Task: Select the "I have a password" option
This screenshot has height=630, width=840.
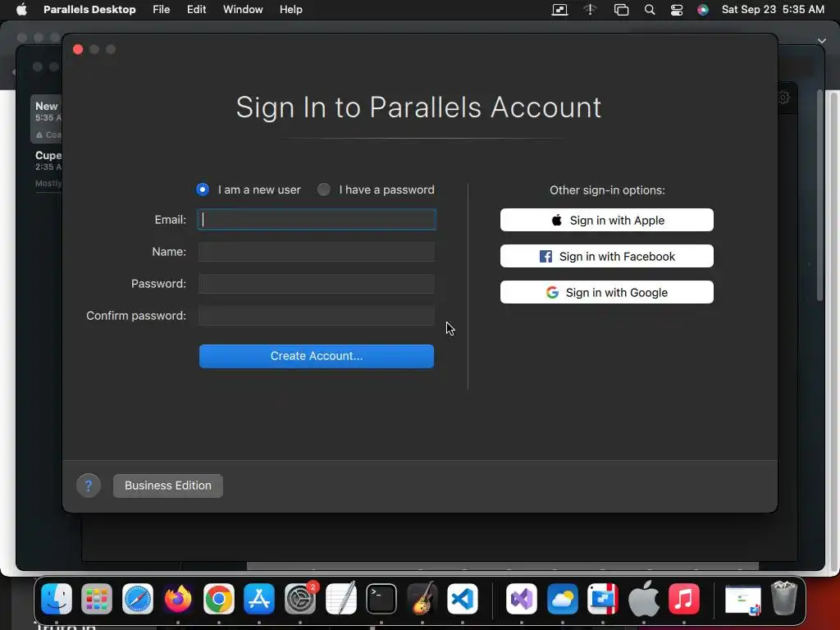Action: pyautogui.click(x=376, y=189)
